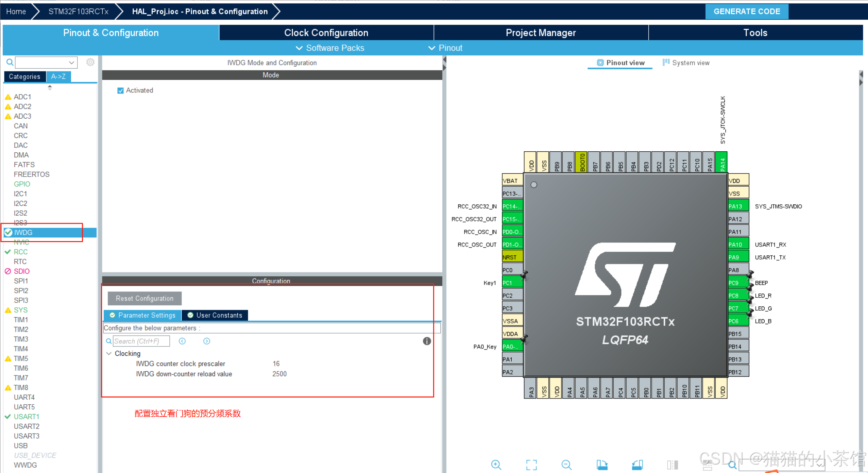868x473 pixels.
Task: Open the category list settings gear
Action: [x=90, y=62]
